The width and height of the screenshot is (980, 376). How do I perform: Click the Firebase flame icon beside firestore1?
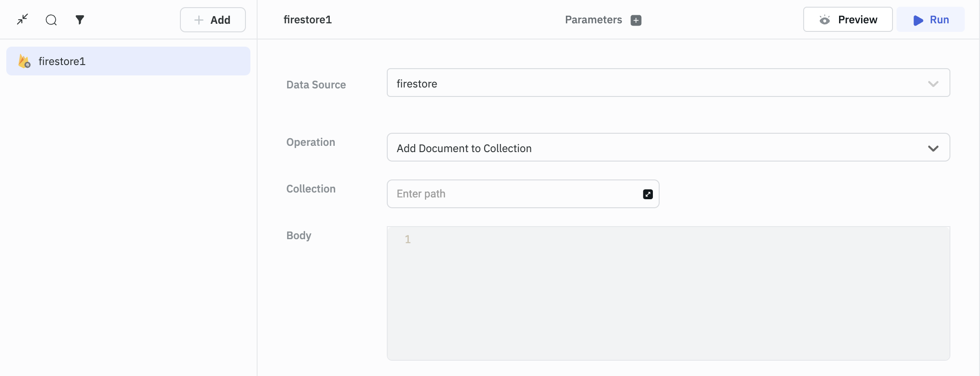24,61
